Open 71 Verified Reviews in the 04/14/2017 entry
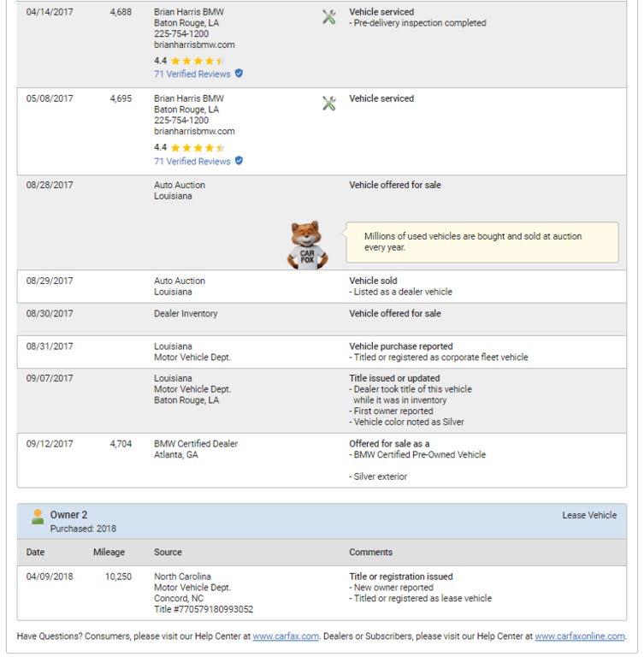 [192, 74]
